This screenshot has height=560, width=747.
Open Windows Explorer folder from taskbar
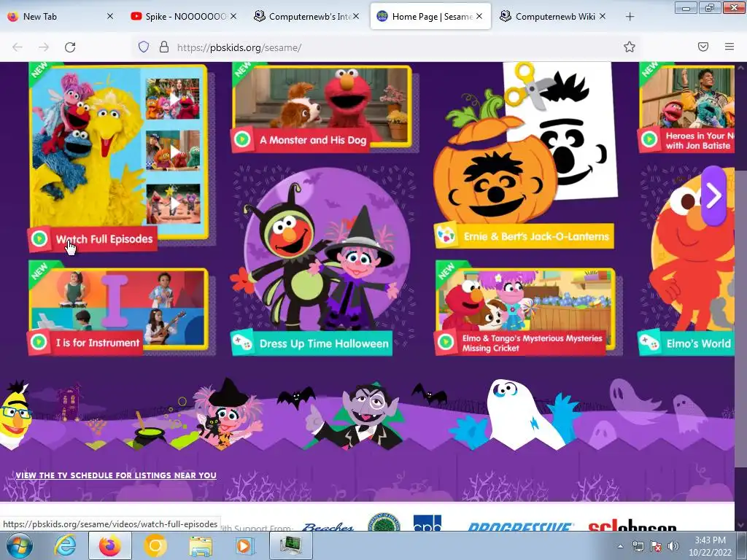point(201,545)
